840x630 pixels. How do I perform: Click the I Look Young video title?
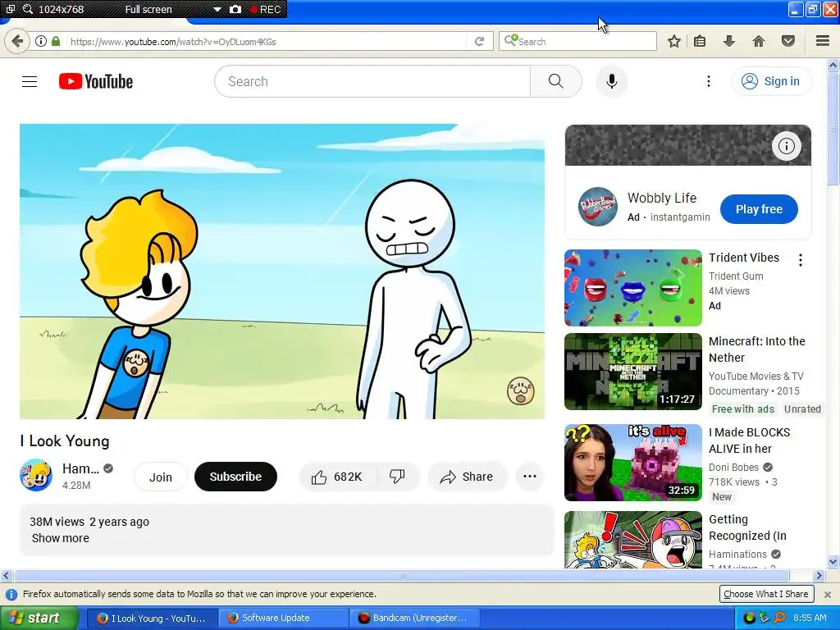pos(65,441)
